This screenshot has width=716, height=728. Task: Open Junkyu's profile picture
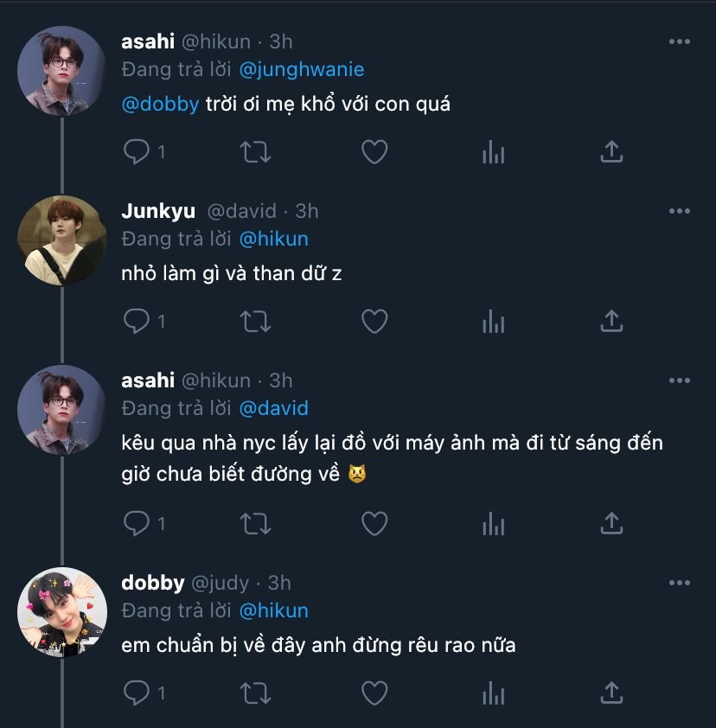pyautogui.click(x=61, y=239)
